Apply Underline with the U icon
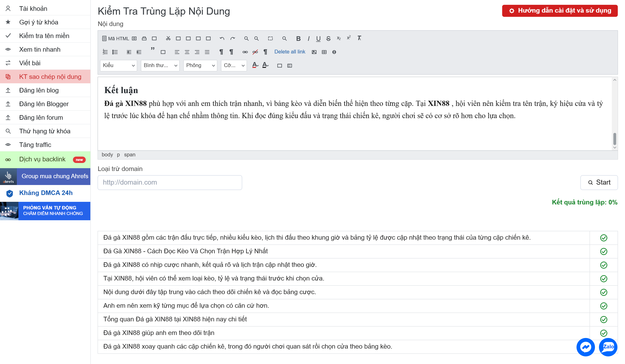 click(x=318, y=38)
